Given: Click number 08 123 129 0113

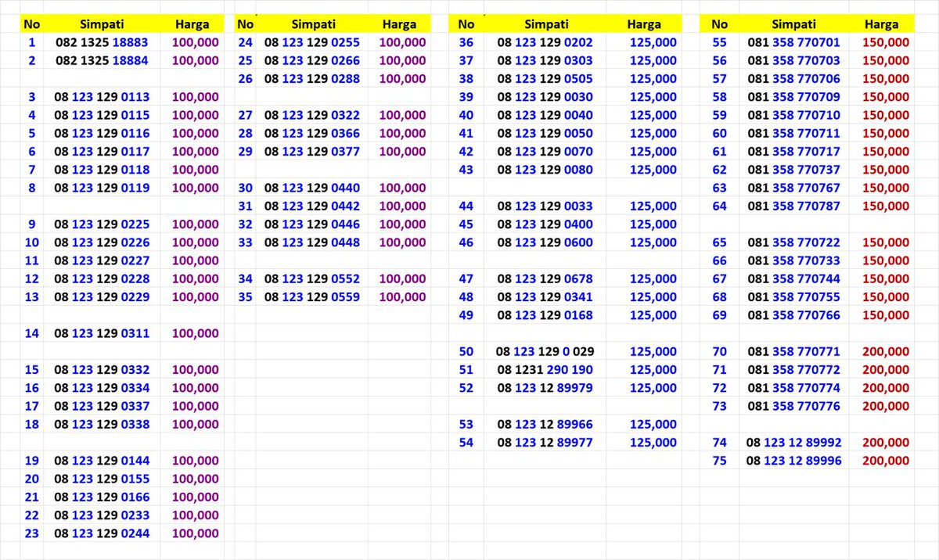Looking at the screenshot, I should [102, 97].
